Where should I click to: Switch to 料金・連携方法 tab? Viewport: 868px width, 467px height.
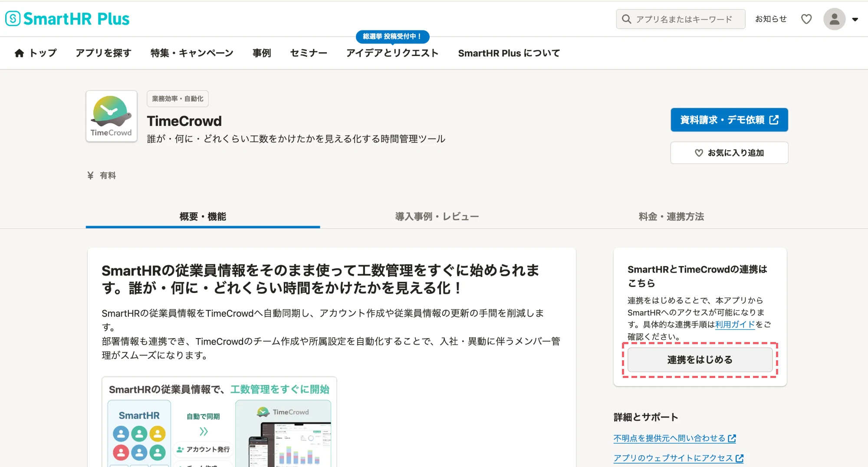[671, 217]
